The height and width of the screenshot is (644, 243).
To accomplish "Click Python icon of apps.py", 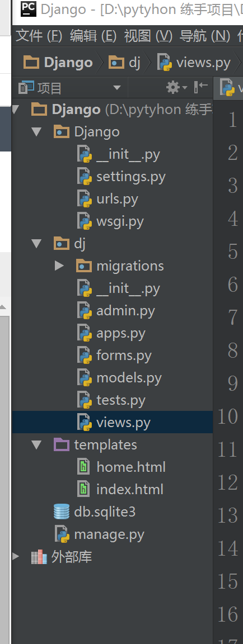I will [85, 333].
